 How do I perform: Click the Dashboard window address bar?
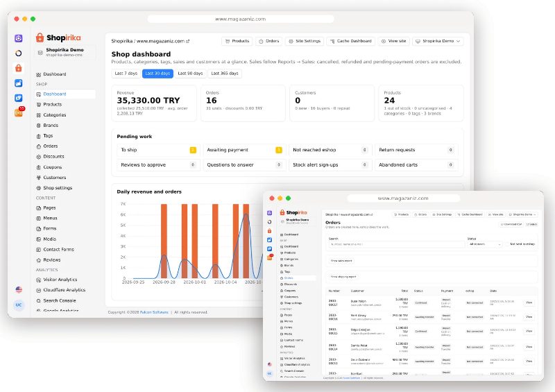(x=241, y=19)
